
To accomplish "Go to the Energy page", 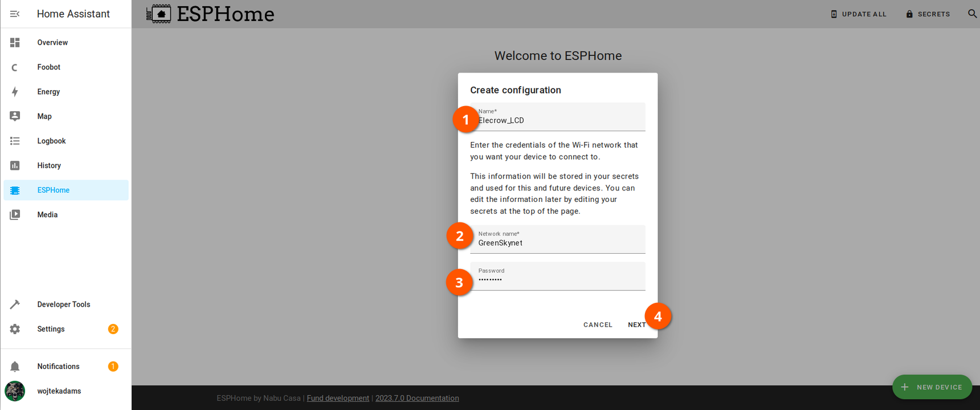I will (x=66, y=92).
